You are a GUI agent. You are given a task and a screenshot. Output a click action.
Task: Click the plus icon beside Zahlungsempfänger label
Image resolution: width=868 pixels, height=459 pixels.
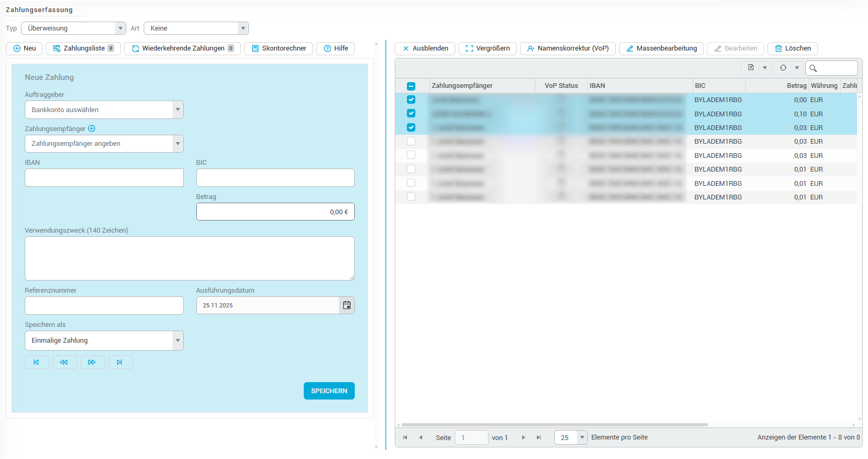point(92,128)
